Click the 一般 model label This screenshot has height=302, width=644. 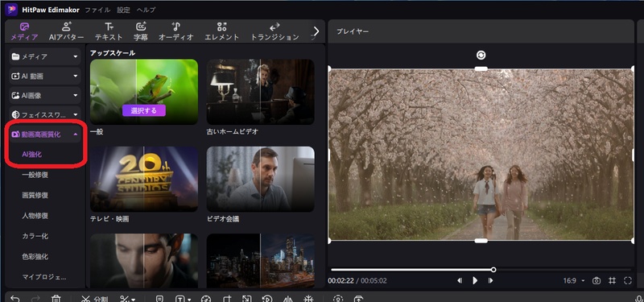(x=97, y=132)
